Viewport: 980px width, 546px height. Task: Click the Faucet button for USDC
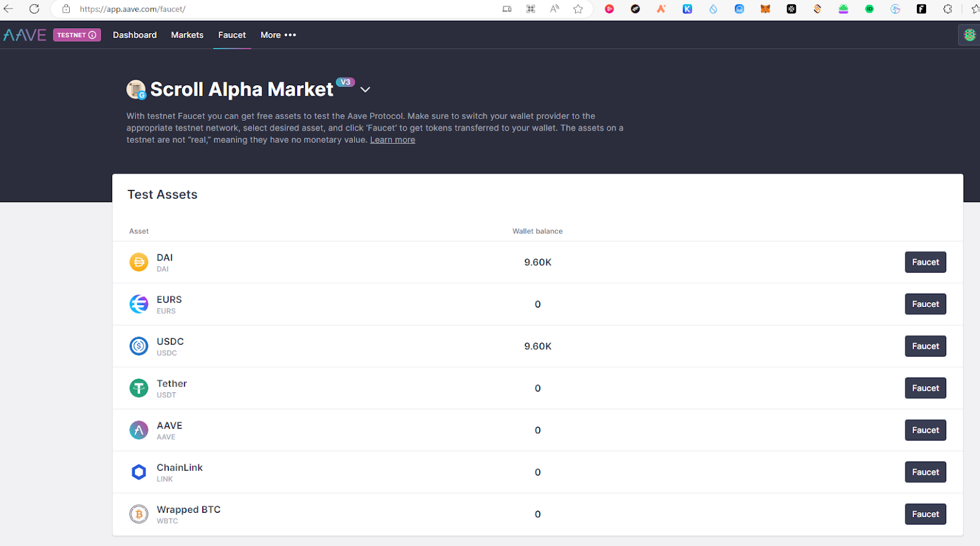click(925, 346)
